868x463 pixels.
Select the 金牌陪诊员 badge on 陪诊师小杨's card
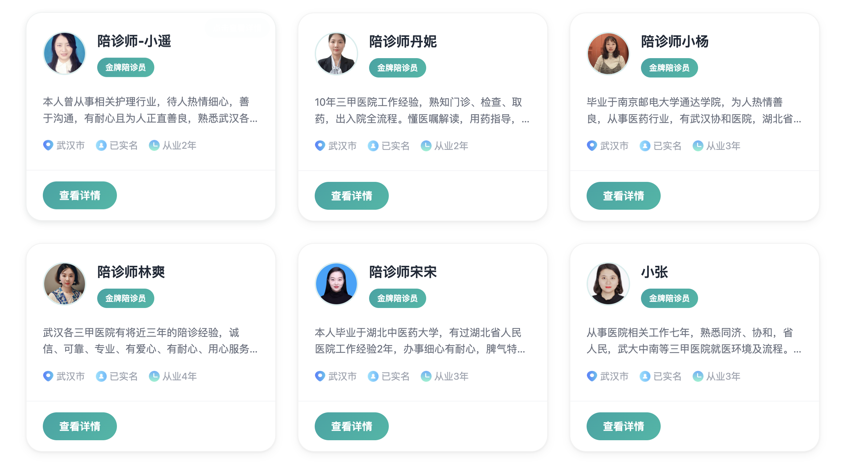pyautogui.click(x=669, y=68)
